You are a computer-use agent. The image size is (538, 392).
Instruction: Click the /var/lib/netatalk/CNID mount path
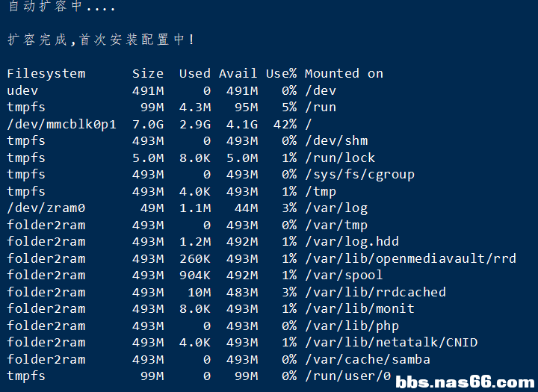[x=391, y=342]
